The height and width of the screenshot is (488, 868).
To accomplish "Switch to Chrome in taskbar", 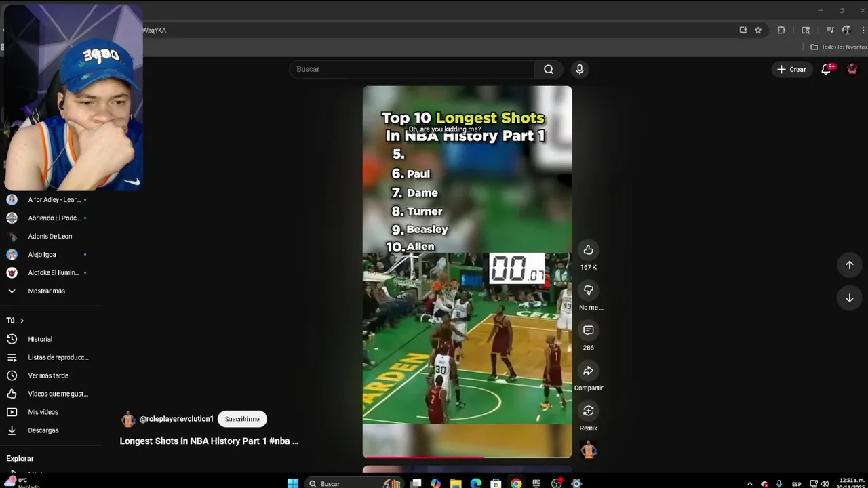I will point(516,483).
